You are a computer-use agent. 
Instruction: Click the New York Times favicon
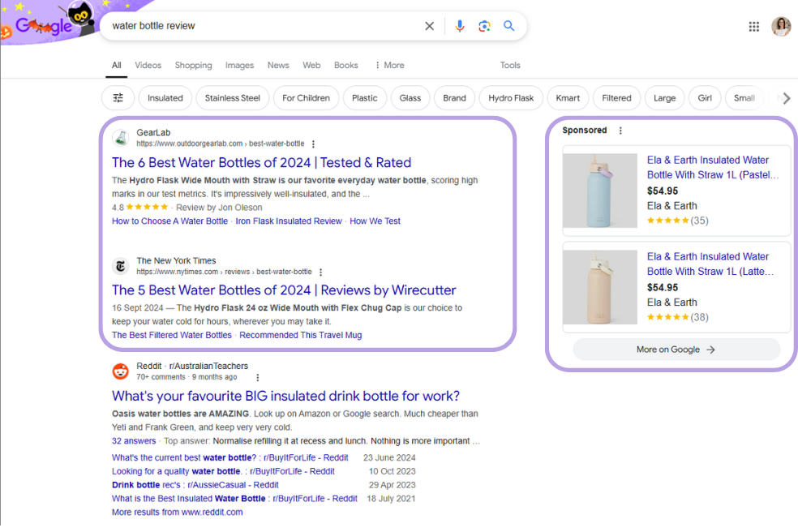(120, 265)
